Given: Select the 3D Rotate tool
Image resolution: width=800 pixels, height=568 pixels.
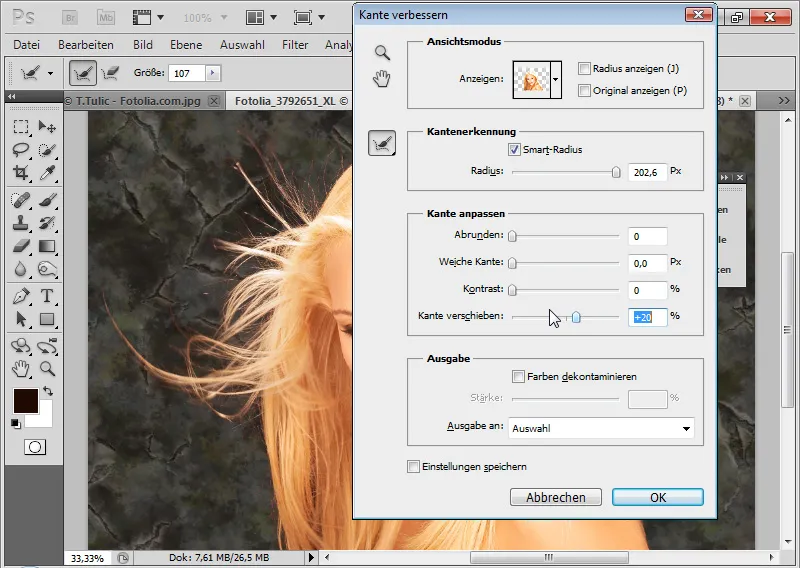Looking at the screenshot, I should pyautogui.click(x=20, y=346).
